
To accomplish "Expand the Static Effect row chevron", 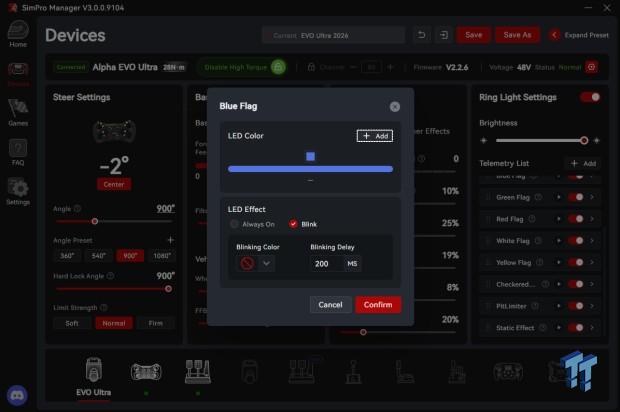I will [592, 327].
